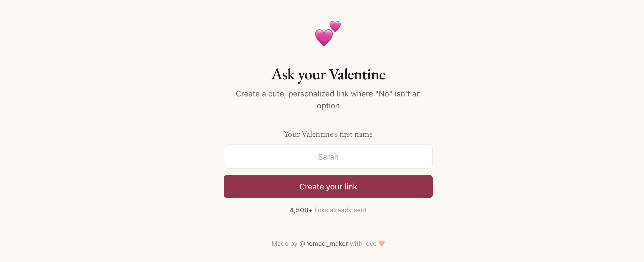The width and height of the screenshot is (644, 262).
Task: Click the small heart in the hearts logo
Action: point(336,26)
